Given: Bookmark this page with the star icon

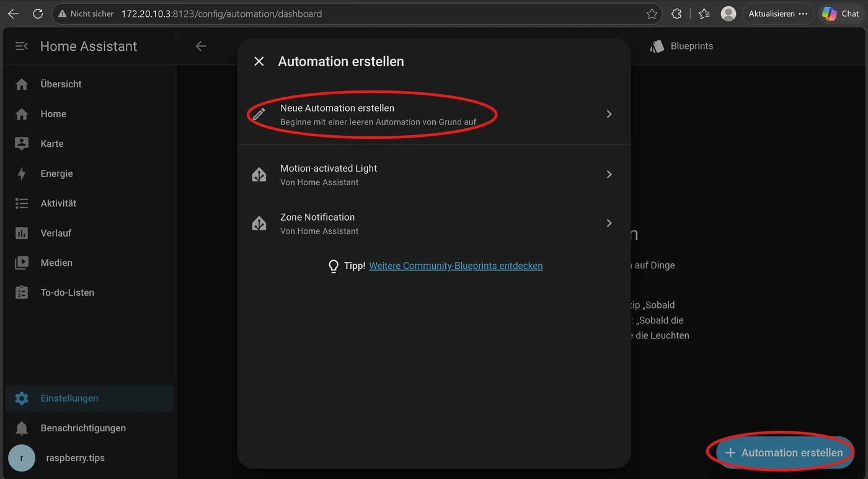Looking at the screenshot, I should pyautogui.click(x=652, y=14).
